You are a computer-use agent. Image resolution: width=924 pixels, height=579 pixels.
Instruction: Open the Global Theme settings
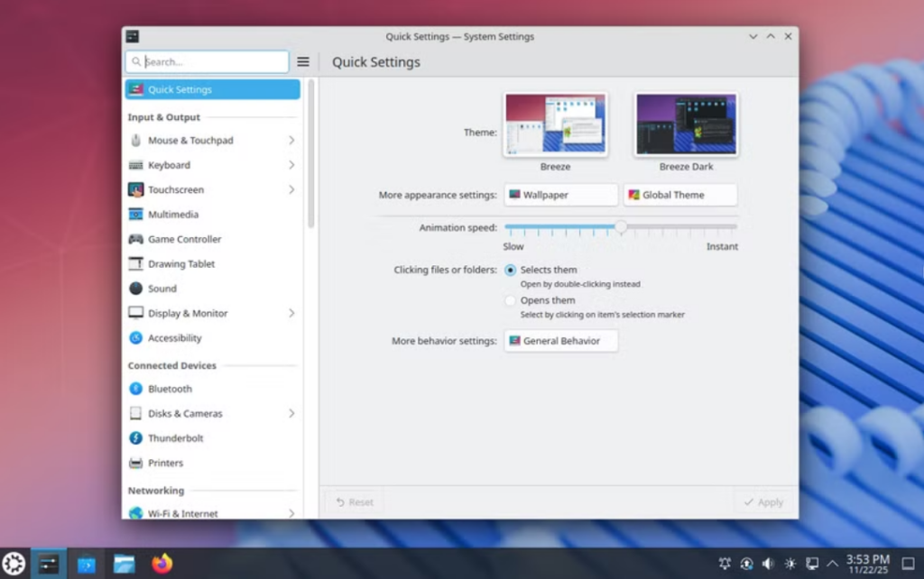pos(680,194)
